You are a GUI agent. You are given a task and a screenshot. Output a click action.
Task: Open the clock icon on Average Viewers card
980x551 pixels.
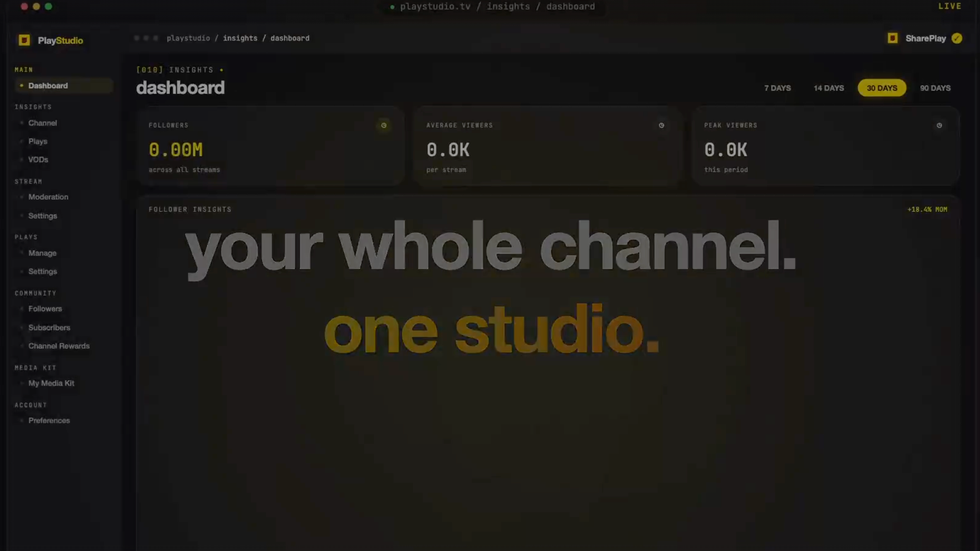click(x=661, y=126)
